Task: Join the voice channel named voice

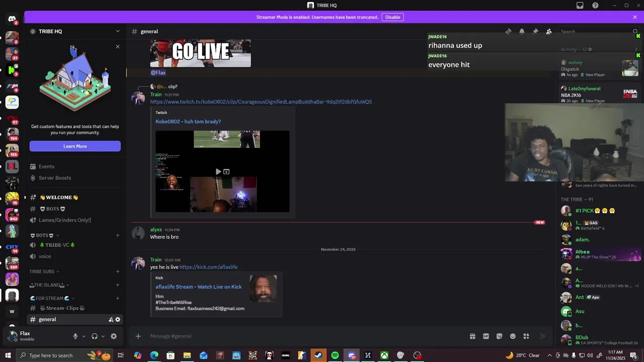Action: pos(75,256)
